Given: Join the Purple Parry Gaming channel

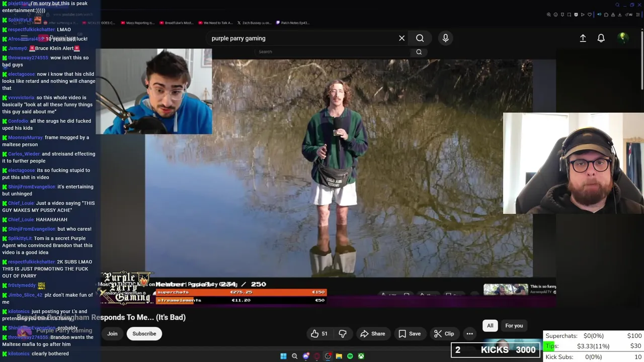Looking at the screenshot, I should click(112, 333).
